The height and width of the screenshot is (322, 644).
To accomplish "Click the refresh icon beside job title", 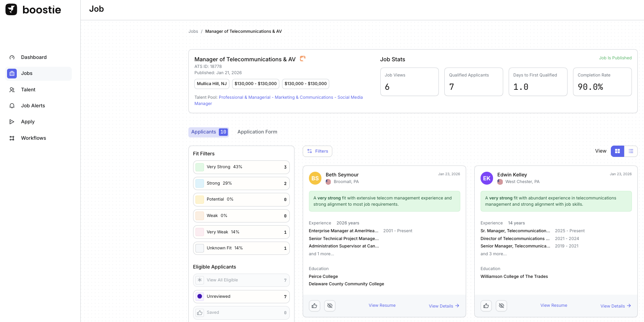I will pyautogui.click(x=302, y=59).
